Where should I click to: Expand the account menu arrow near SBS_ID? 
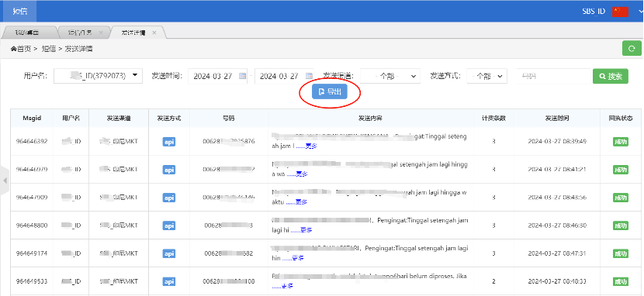(x=640, y=12)
